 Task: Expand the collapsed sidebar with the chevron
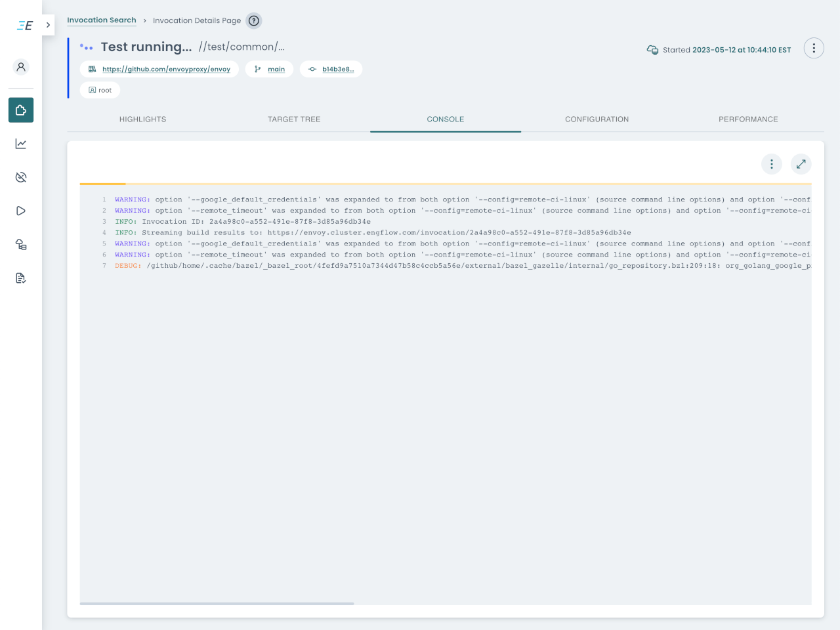tap(47, 25)
